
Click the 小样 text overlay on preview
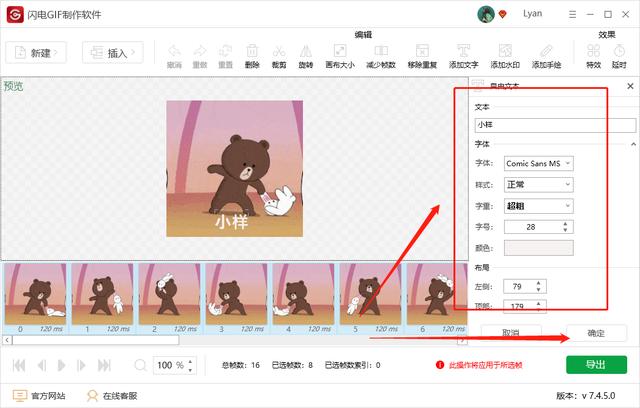pos(231,222)
